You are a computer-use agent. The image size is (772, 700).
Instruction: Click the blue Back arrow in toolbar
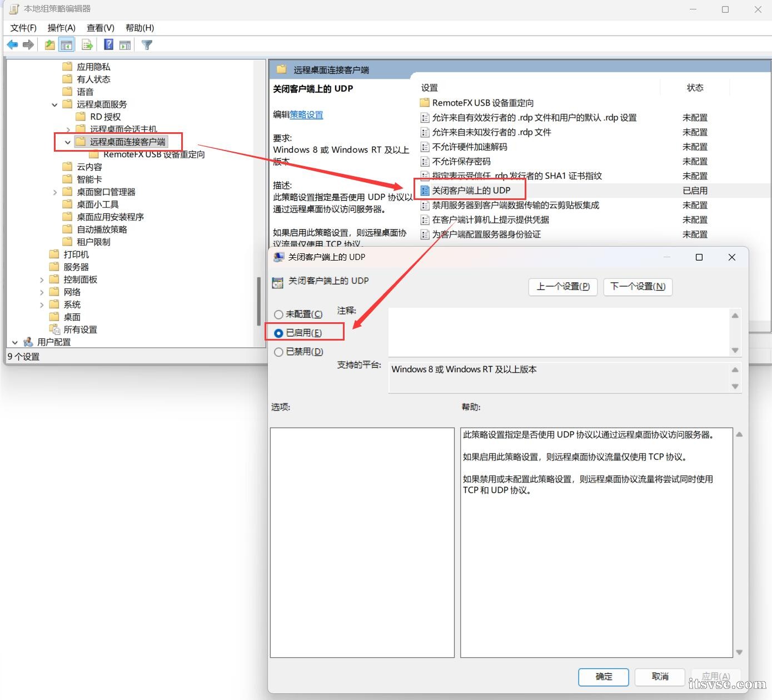(12, 45)
